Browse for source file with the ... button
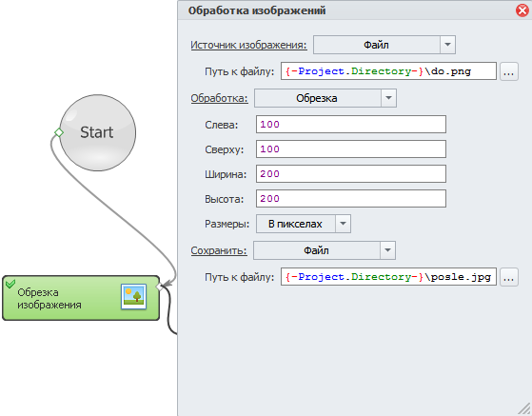The width and height of the screenshot is (532, 416). pyautogui.click(x=508, y=71)
